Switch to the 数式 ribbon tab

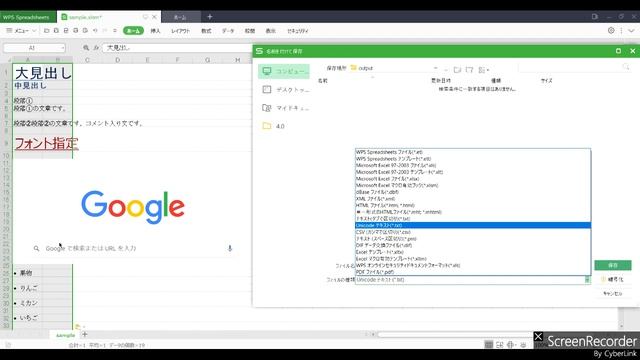[x=206, y=31]
